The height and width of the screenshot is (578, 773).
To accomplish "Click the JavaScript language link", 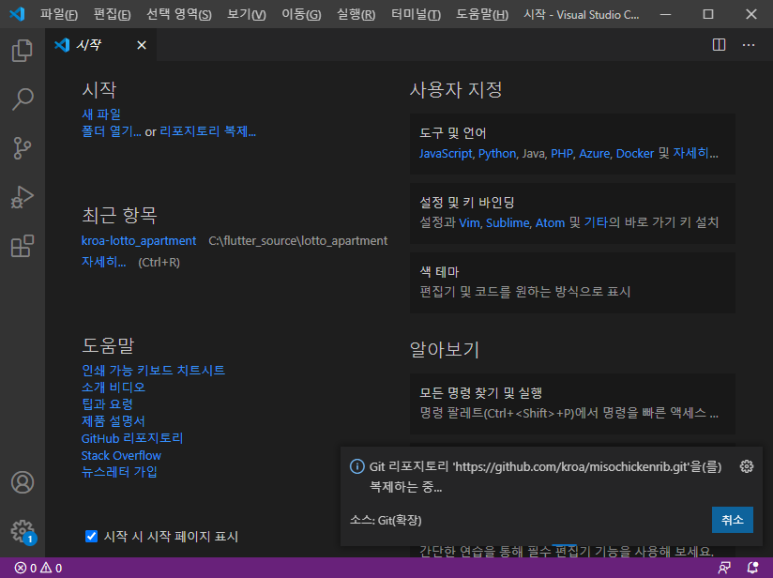I will 446,153.
